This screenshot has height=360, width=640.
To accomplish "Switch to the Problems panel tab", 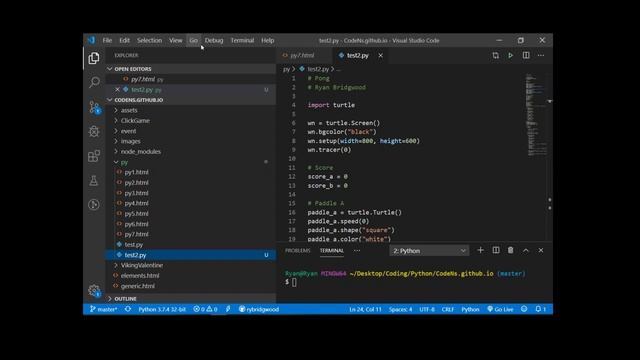I will click(x=298, y=251).
